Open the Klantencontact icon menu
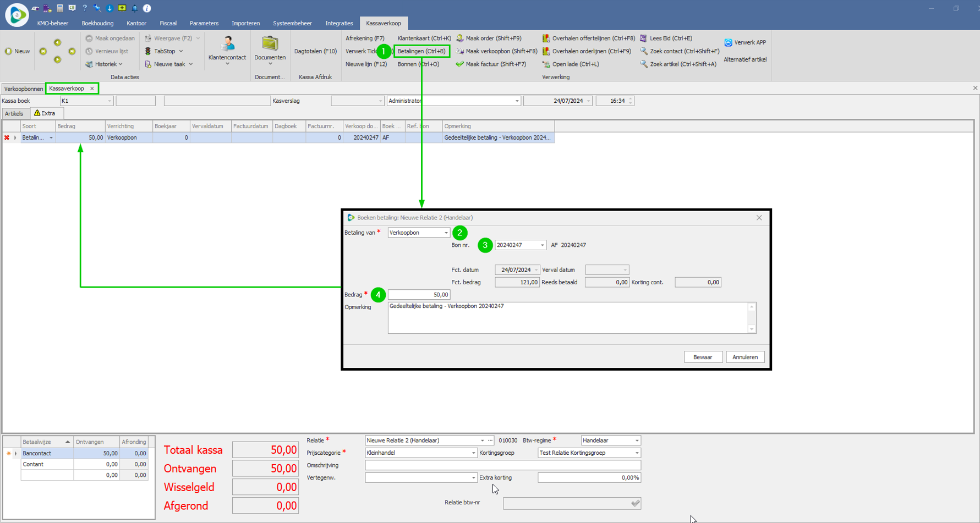The width and height of the screenshot is (980, 523). [227, 44]
